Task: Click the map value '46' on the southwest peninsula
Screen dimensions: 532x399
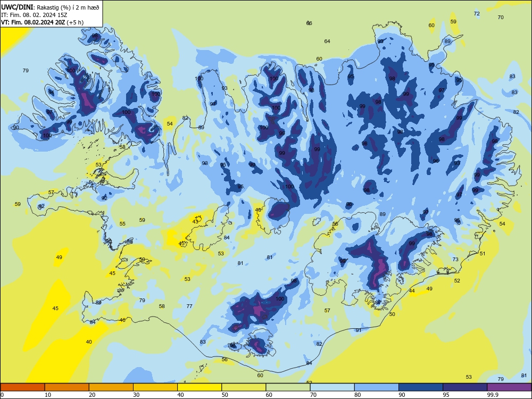Action: click(122, 320)
